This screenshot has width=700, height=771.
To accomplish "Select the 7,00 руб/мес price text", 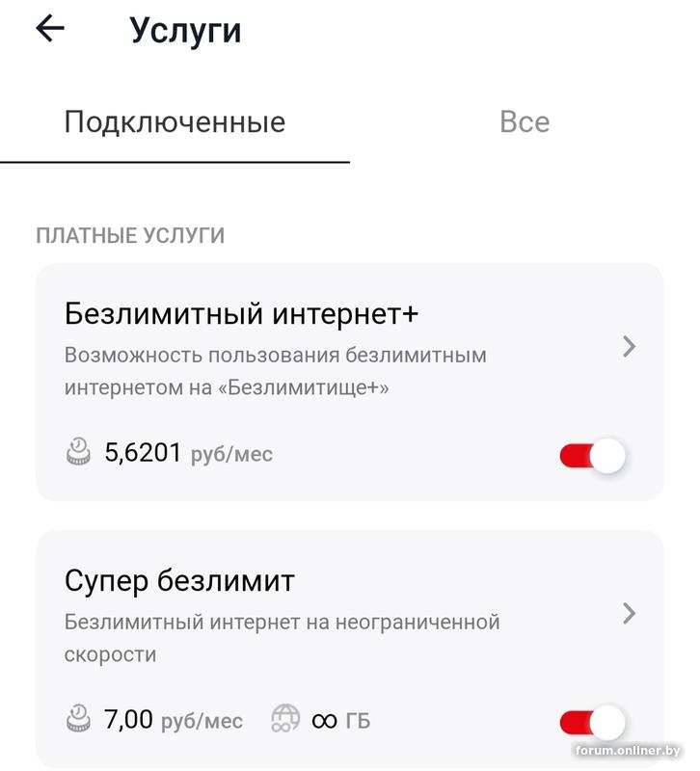I will pos(174,720).
